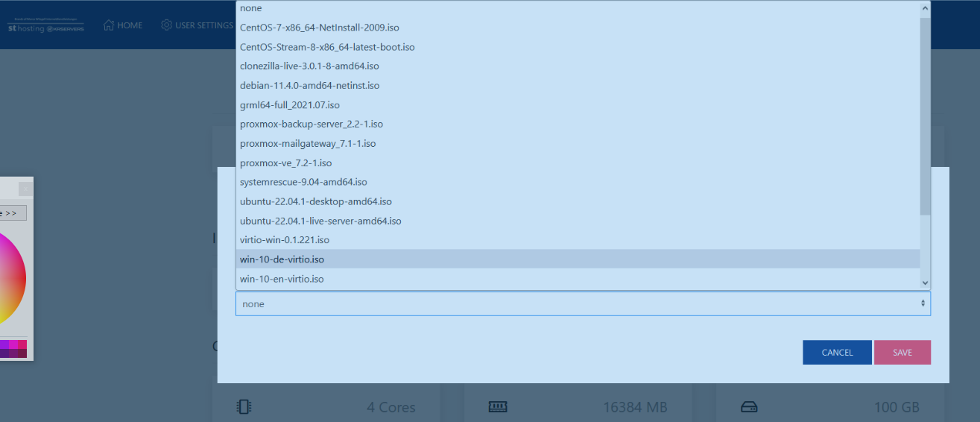
Task: Click the dropdown list scrollbar thumb
Action: (926, 116)
